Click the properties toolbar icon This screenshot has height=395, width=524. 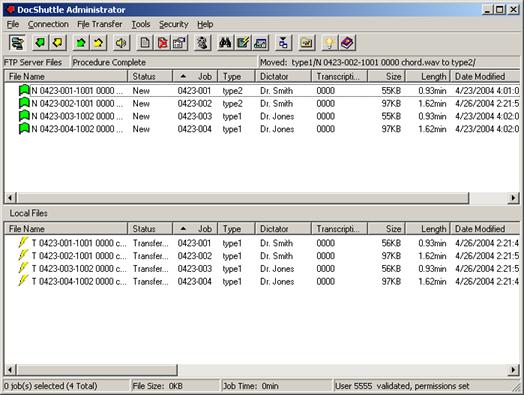pyautogui.click(x=179, y=43)
